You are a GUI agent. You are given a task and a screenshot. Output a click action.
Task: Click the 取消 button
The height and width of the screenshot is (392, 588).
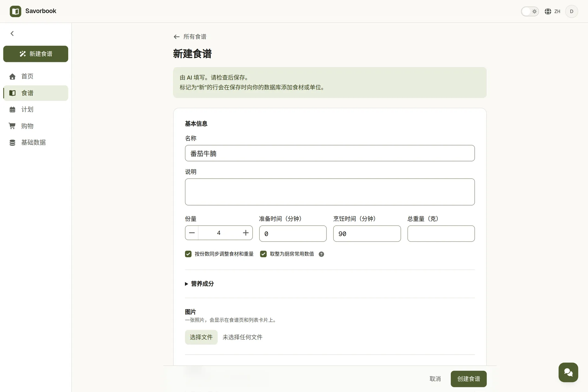coord(435,379)
